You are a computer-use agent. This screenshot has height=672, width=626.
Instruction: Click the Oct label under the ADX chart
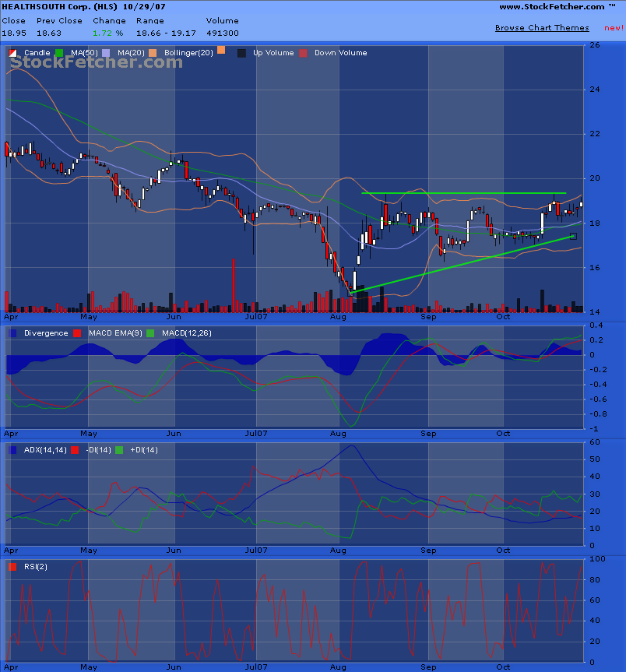click(503, 551)
